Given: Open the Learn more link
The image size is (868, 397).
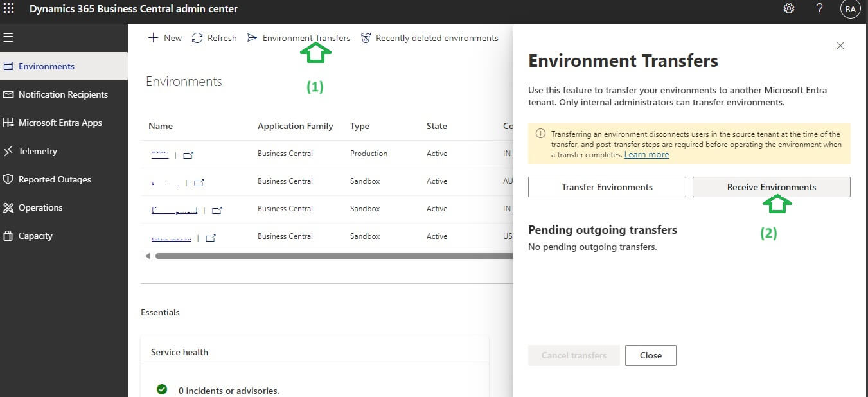Looking at the screenshot, I should tap(646, 154).
